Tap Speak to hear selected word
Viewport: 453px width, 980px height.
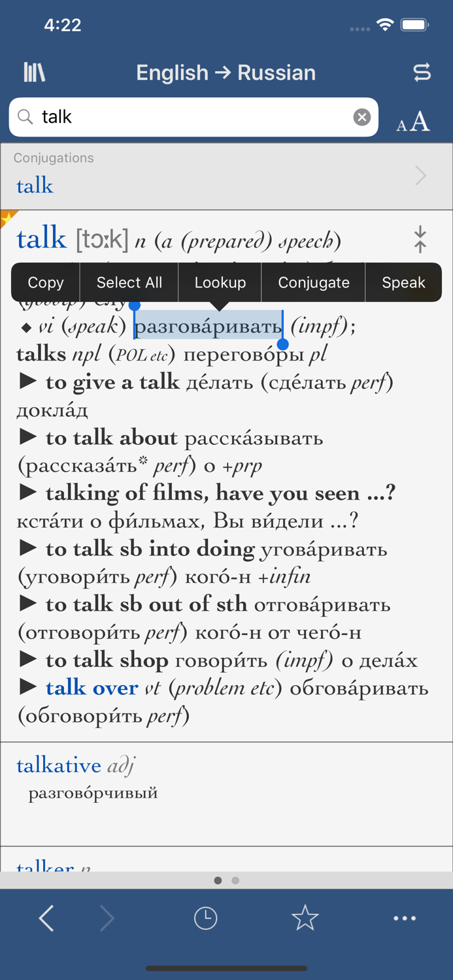click(404, 283)
